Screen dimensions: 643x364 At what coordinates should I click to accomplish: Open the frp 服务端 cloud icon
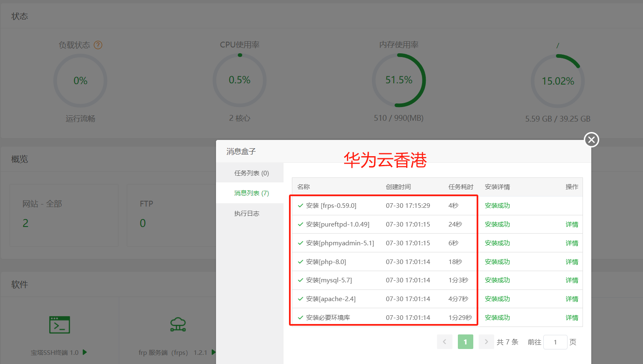tap(178, 324)
